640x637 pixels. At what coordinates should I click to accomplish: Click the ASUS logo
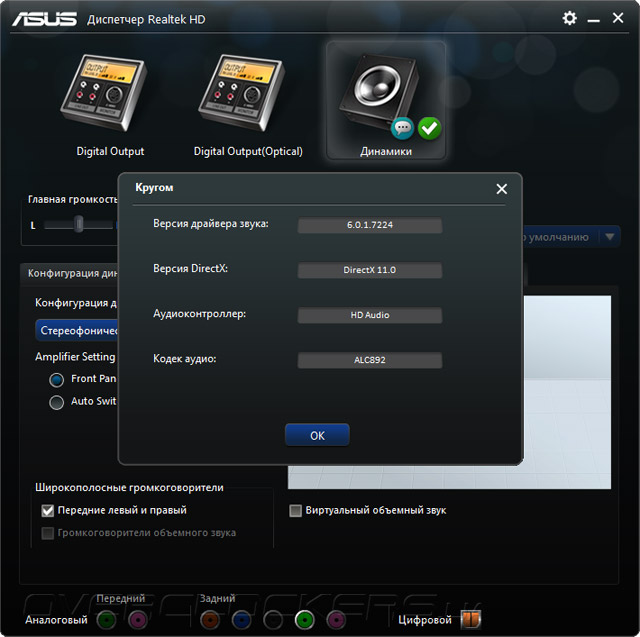click(x=44, y=19)
